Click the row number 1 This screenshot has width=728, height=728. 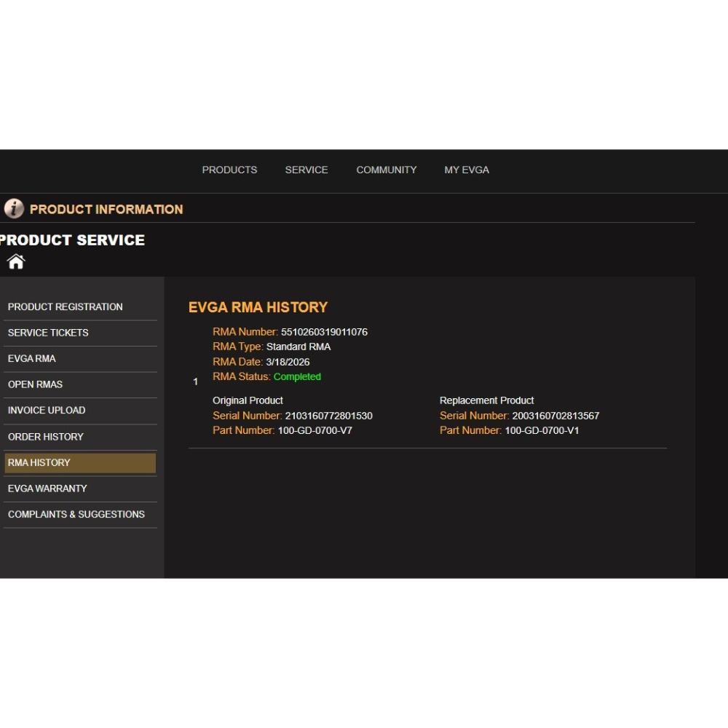tap(195, 381)
